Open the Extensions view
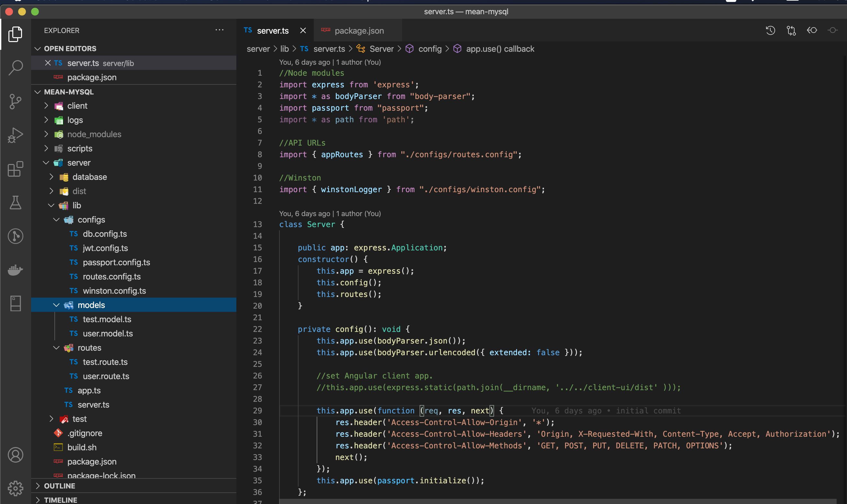Image resolution: width=847 pixels, height=504 pixels. click(15, 169)
